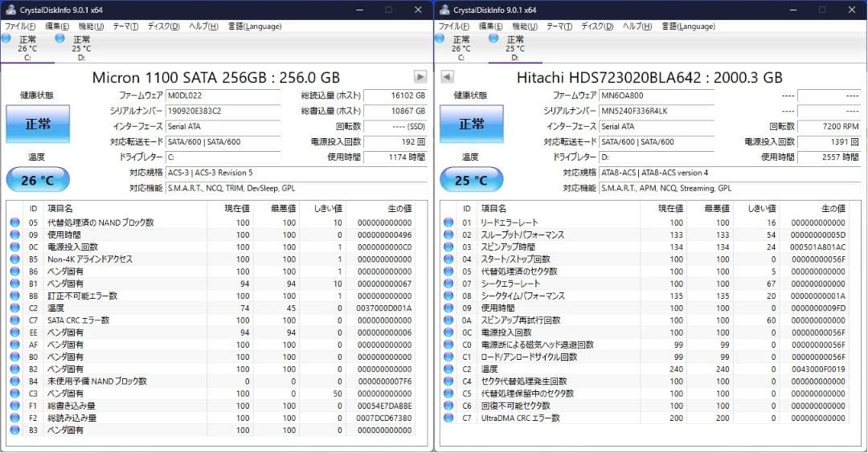Image resolution: width=868 pixels, height=453 pixels.
Task: Open 編集(E) menu in left window
Action: [x=57, y=26]
